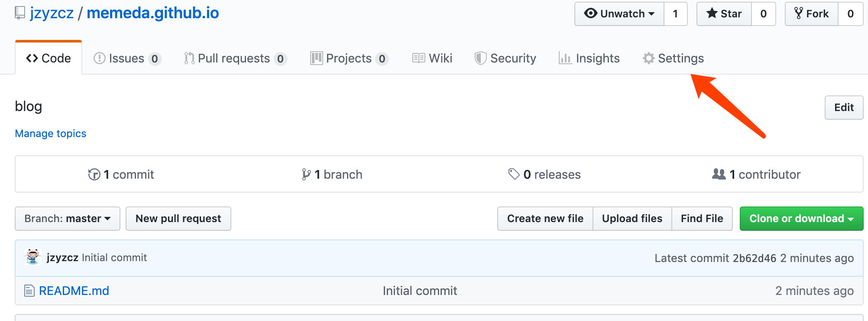Fork the memeda.github.io repository
Screen dimensions: 868x321
coord(812,14)
